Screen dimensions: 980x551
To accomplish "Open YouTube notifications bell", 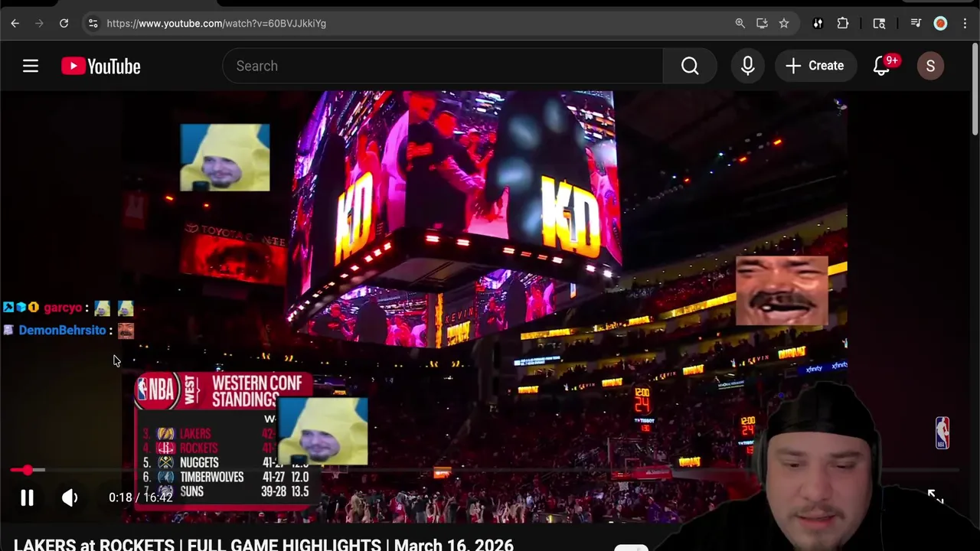I will point(882,66).
